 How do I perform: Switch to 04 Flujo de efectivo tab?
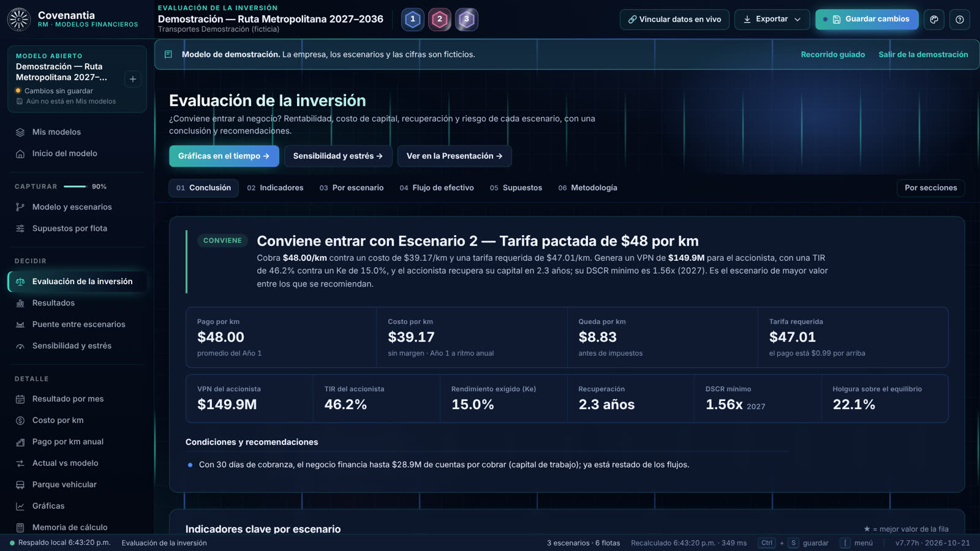click(437, 188)
